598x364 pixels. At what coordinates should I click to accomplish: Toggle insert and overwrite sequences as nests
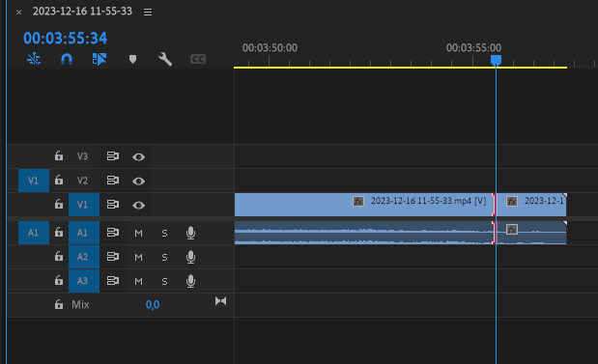tap(34, 59)
